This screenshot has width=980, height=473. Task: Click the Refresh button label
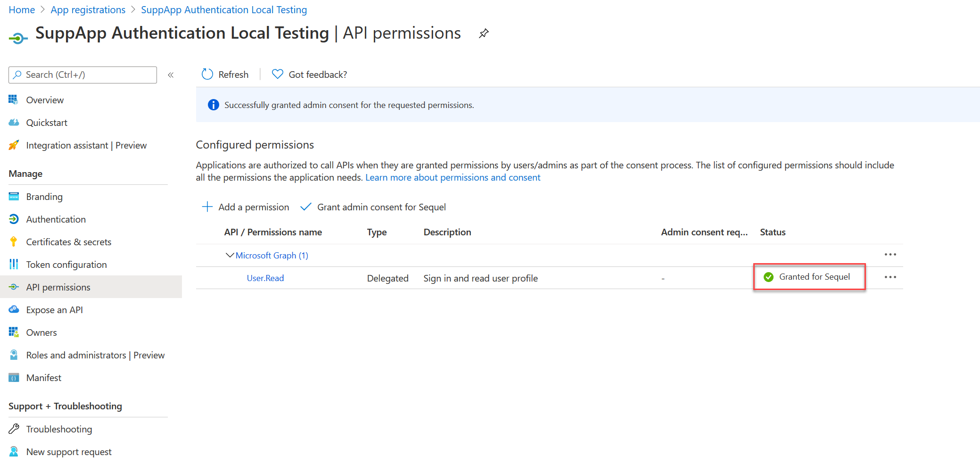click(233, 75)
